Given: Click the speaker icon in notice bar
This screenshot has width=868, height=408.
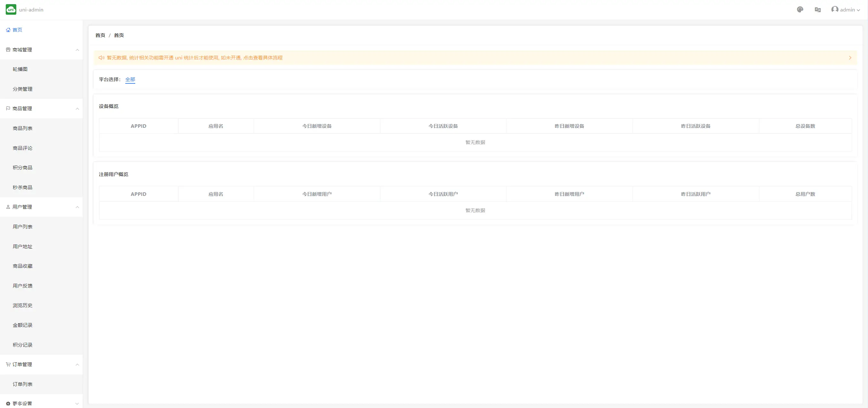Looking at the screenshot, I should click(x=101, y=58).
